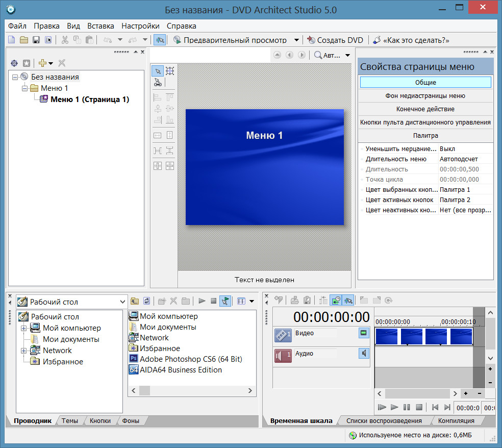Screen dimensions: 502x448
Task: Collapse the Меню 1 tree node
Action: [24, 88]
